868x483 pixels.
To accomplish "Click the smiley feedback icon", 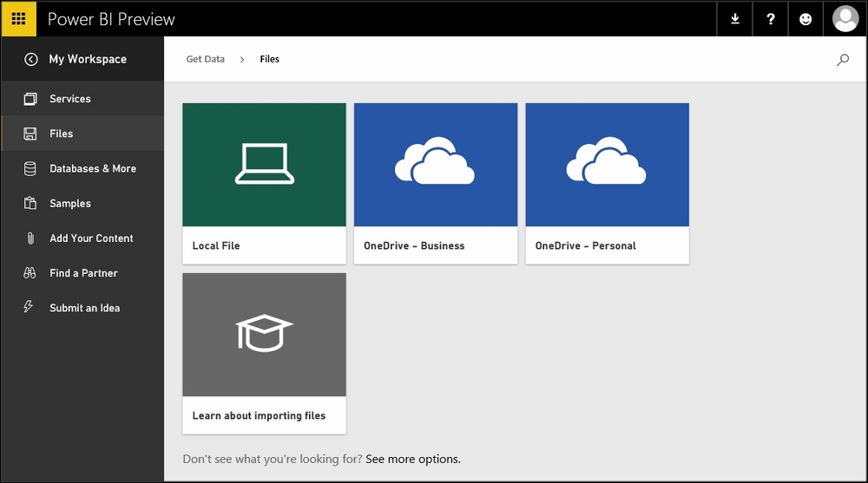I will point(806,19).
